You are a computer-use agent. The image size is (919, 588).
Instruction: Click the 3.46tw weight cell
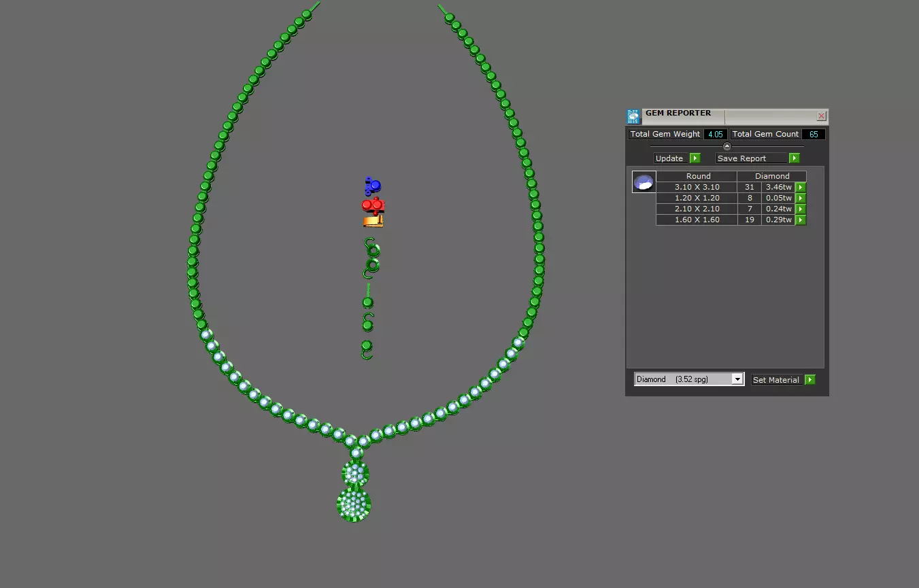coord(778,187)
